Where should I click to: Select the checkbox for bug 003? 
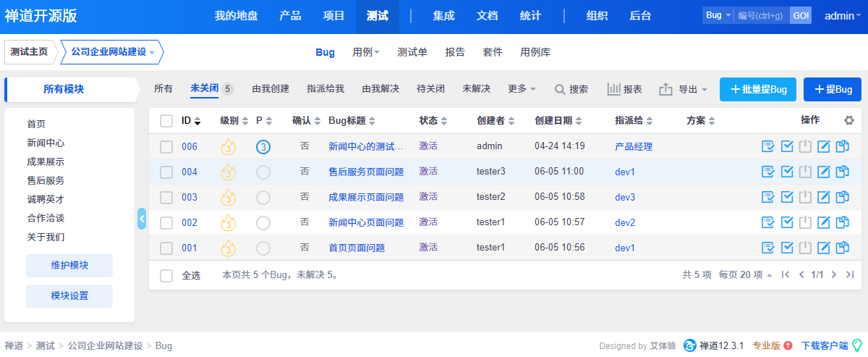166,198
